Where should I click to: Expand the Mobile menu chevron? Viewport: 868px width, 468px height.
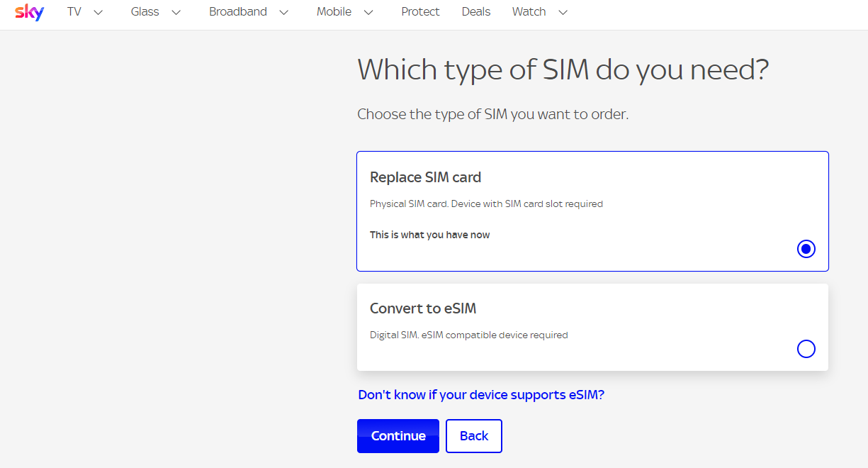point(368,12)
